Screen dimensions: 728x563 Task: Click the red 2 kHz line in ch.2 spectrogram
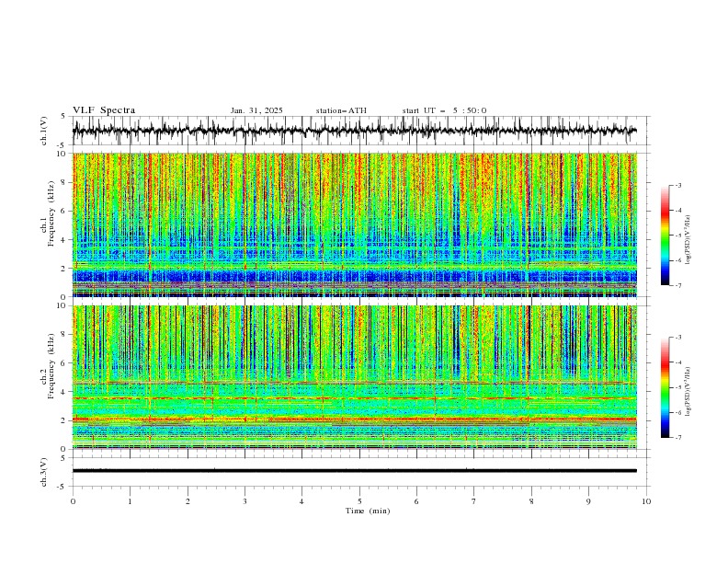[354, 419]
